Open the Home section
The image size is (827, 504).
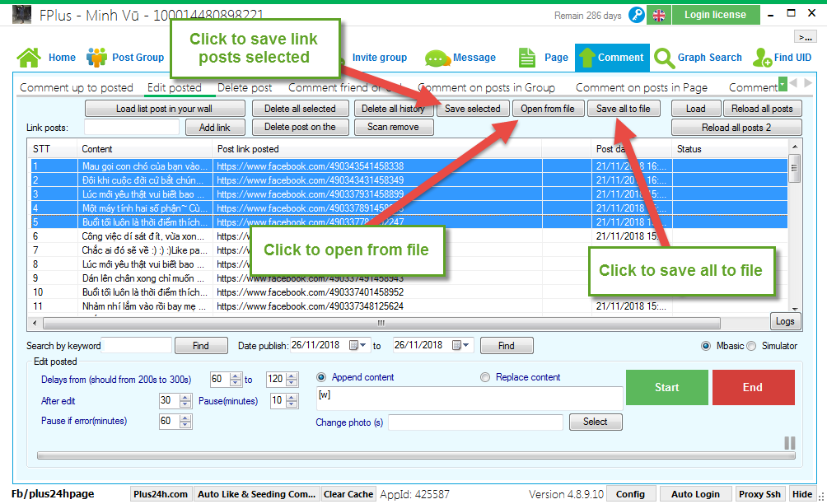[x=46, y=58]
